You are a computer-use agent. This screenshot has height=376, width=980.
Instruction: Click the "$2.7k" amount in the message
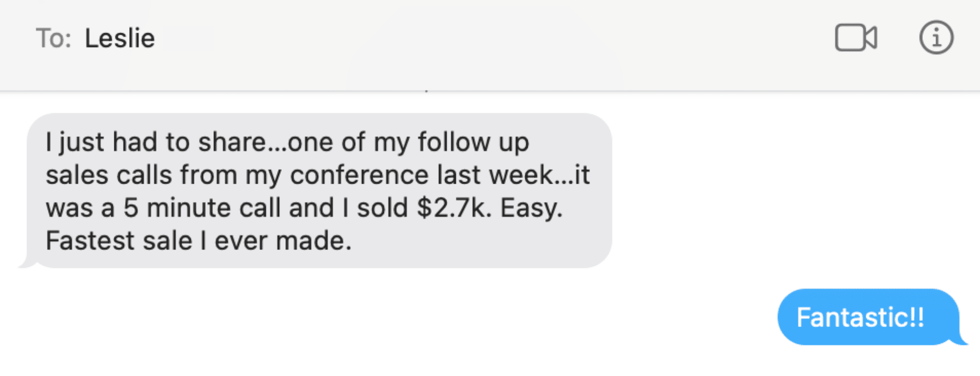[x=451, y=208]
